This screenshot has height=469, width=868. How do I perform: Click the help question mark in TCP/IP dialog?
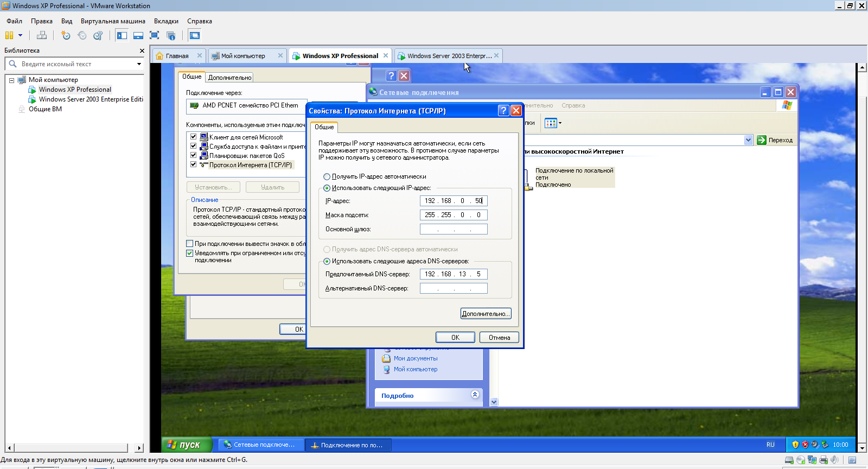point(503,111)
